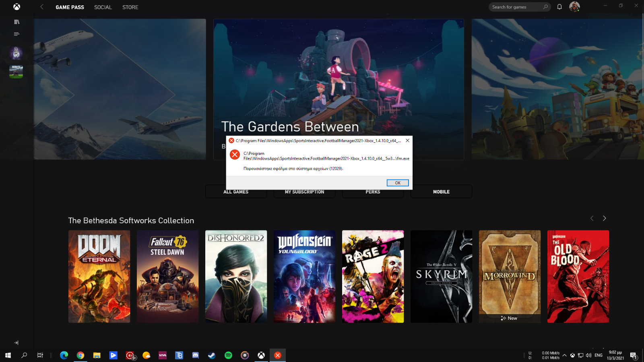The image size is (644, 362).
Task: Open the blue play-button app on the taskbar
Action: [114, 355]
